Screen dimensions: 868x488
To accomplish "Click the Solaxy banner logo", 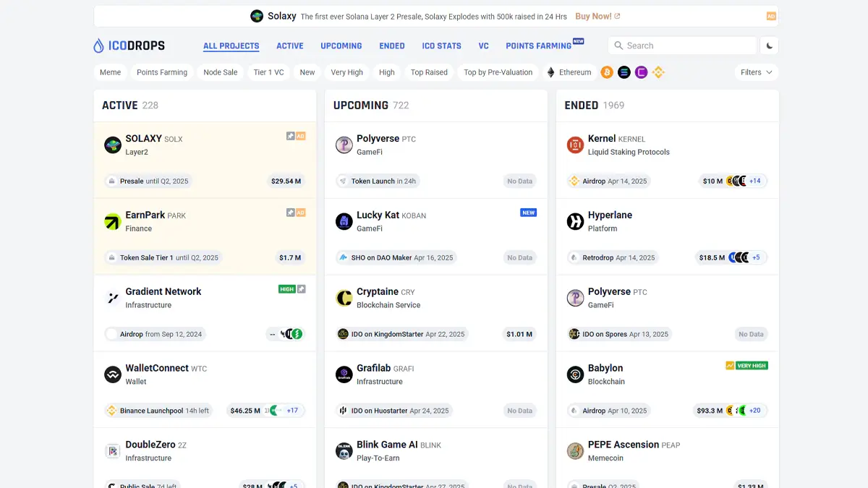I will (257, 16).
